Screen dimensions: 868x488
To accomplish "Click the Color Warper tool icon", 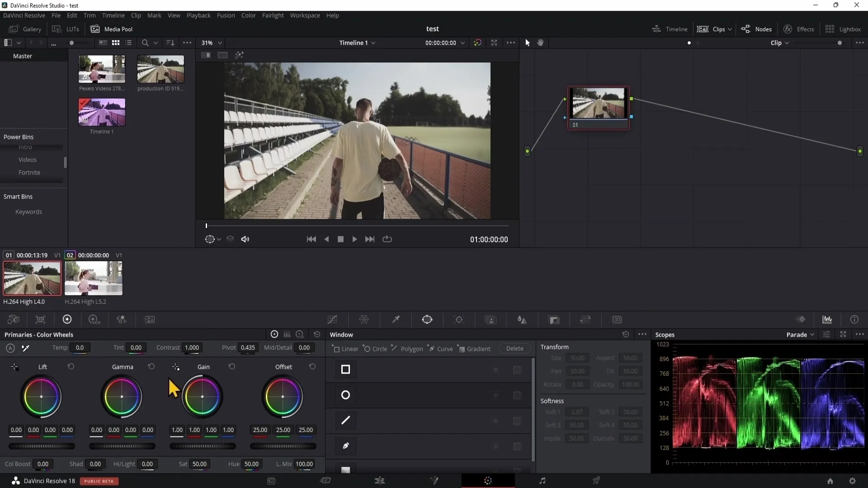I will (364, 319).
